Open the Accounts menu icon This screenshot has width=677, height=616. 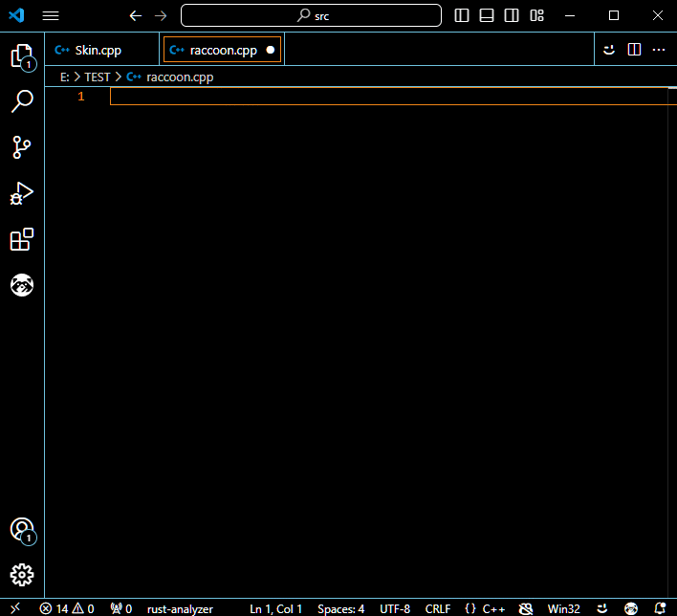click(x=21, y=530)
